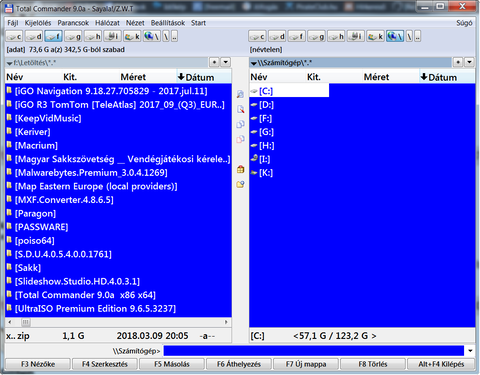
Task: Open the Súgó help menu
Action: click(x=464, y=23)
